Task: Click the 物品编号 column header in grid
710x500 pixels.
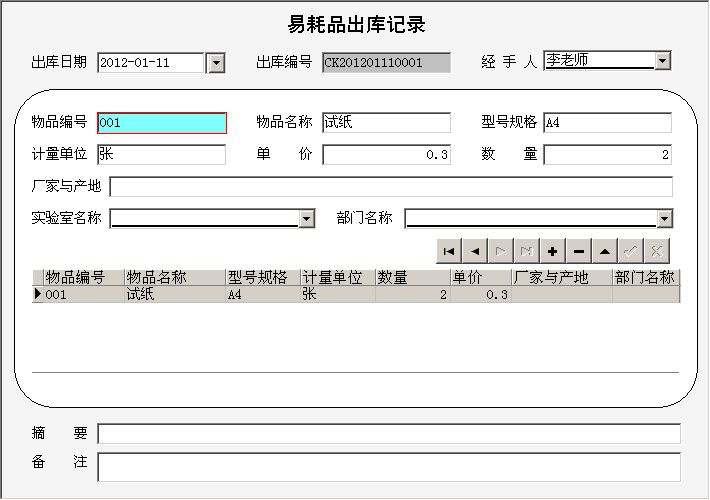Action: 83,277
